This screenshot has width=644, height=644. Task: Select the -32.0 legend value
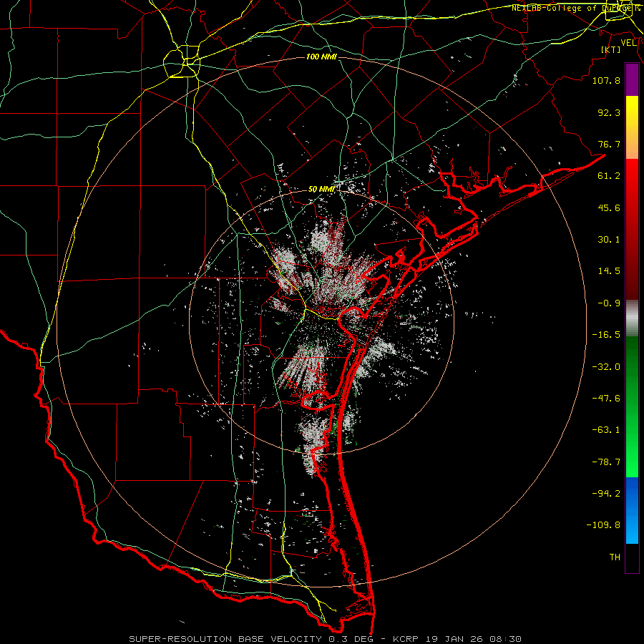tap(606, 367)
